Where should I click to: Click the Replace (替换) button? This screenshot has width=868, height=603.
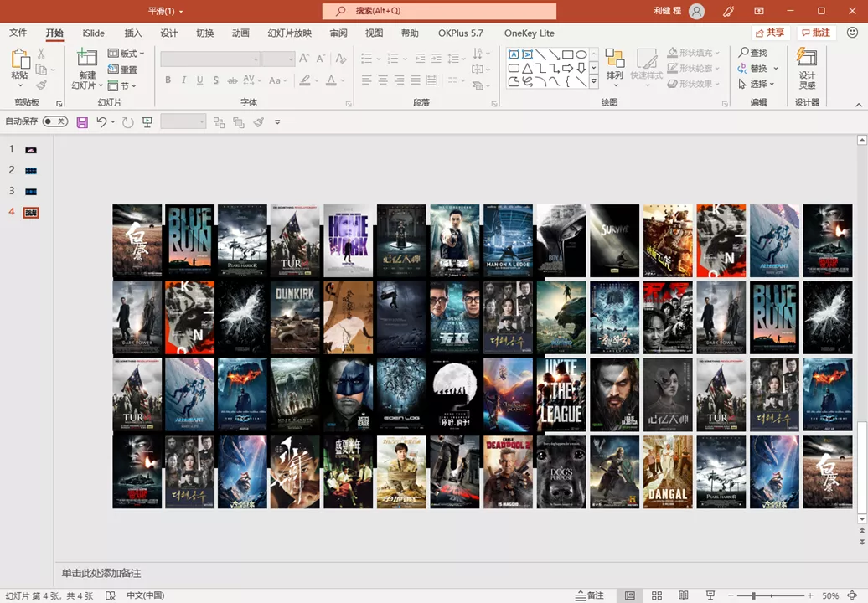coord(753,69)
